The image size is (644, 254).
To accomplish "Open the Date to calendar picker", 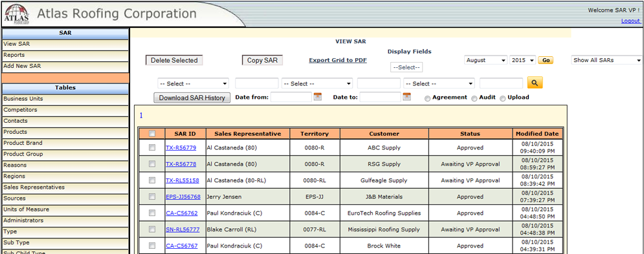I will point(406,97).
